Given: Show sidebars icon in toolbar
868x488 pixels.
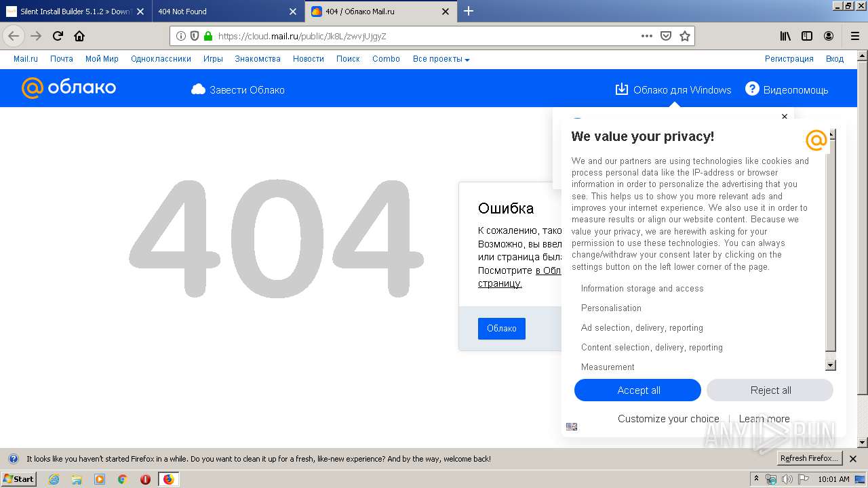Looking at the screenshot, I should click(807, 36).
